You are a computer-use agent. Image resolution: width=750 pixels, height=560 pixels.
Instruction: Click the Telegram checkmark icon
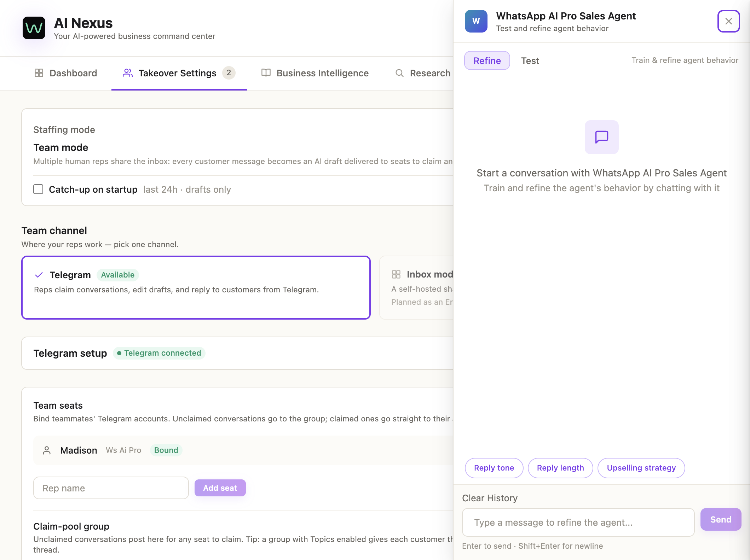(39, 275)
